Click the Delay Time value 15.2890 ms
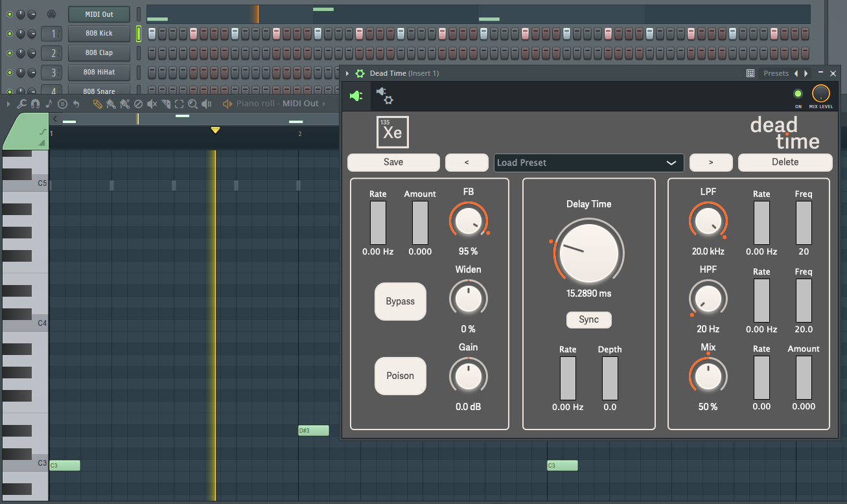 point(588,293)
